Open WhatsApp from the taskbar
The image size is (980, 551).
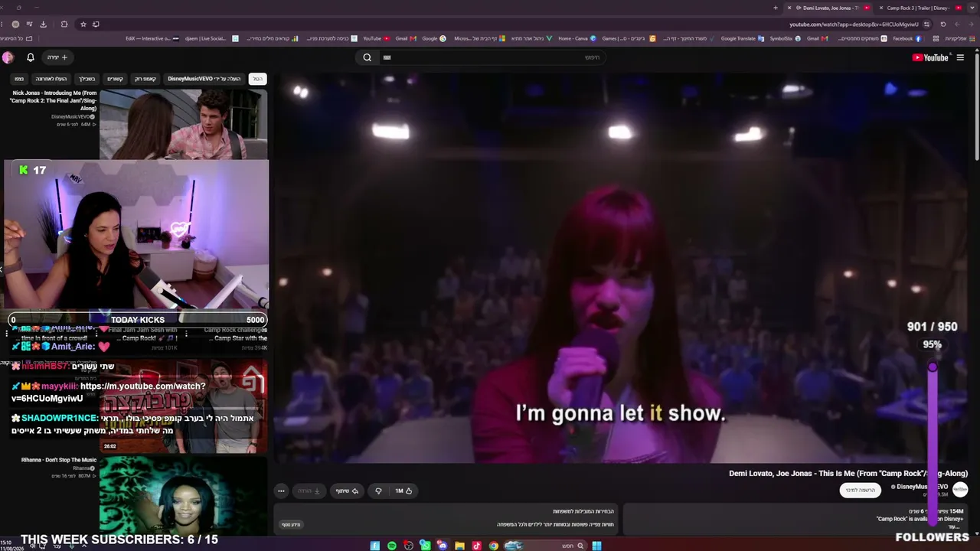click(425, 546)
